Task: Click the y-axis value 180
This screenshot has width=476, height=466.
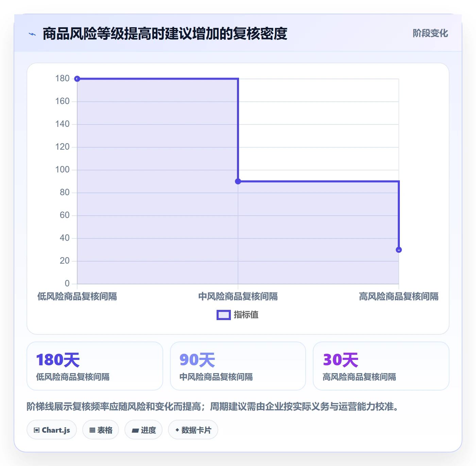Action: tap(63, 79)
